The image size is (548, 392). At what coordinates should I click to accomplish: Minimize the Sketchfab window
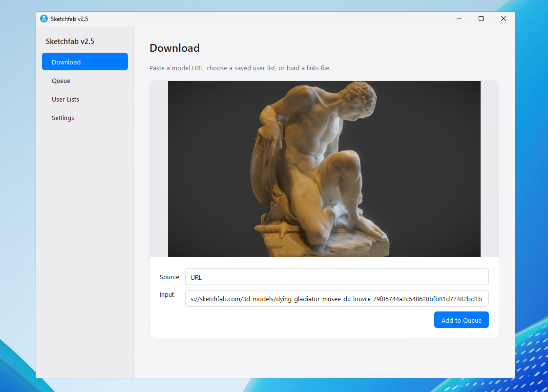point(459,19)
